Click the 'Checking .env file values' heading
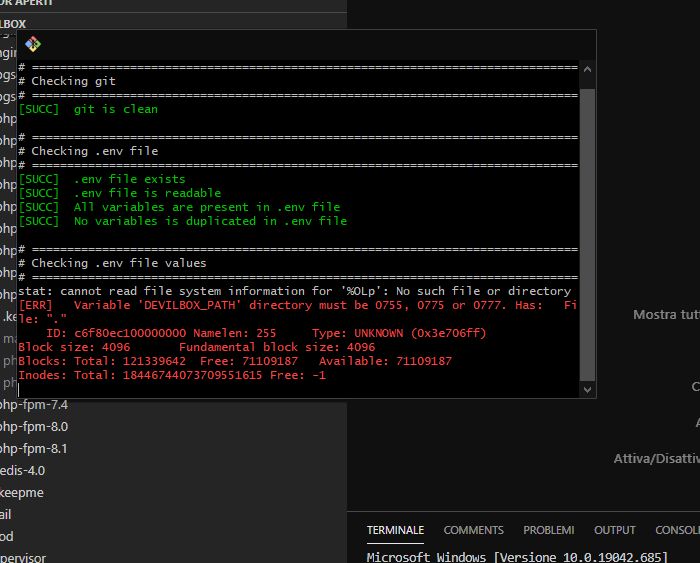Screen dimensions: 700x563 click(112, 263)
